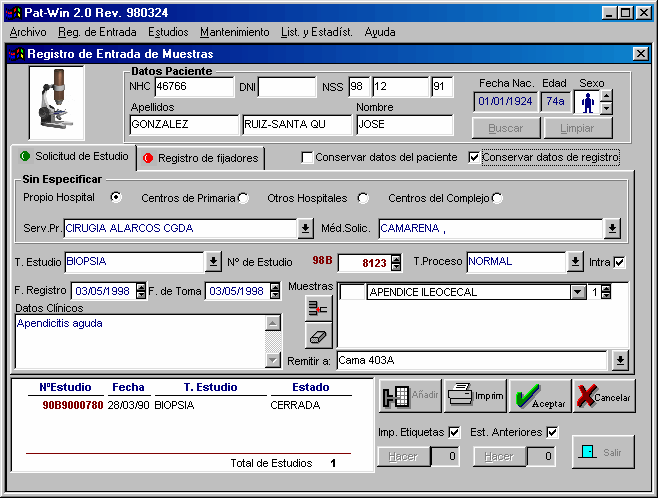Open the Mantenimiento menu
The width and height of the screenshot is (658, 498).
234,32
